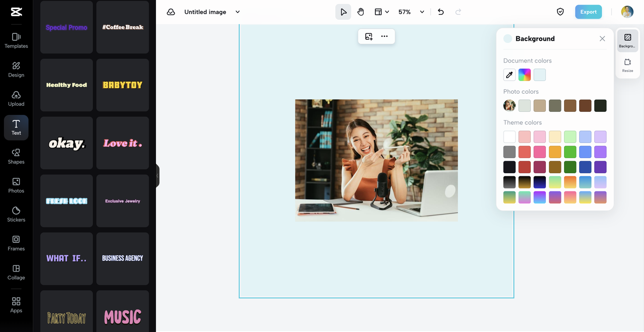Apply the Exclusive Jewelry text style
644x332 pixels.
pyautogui.click(x=123, y=201)
